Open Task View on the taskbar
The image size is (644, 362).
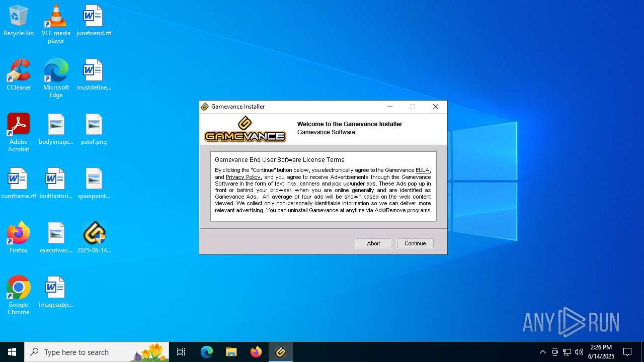tap(181, 352)
